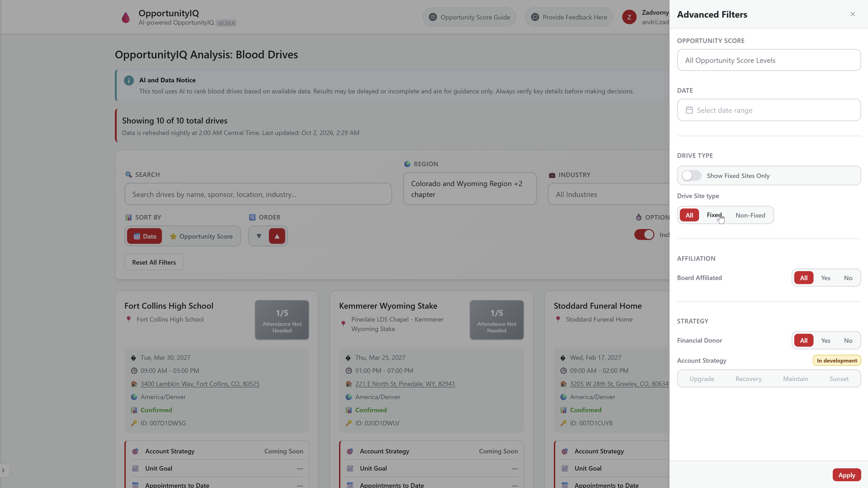Click the info icon in AI and Data Notice
Viewport: 868px width, 488px height.
(129, 80)
